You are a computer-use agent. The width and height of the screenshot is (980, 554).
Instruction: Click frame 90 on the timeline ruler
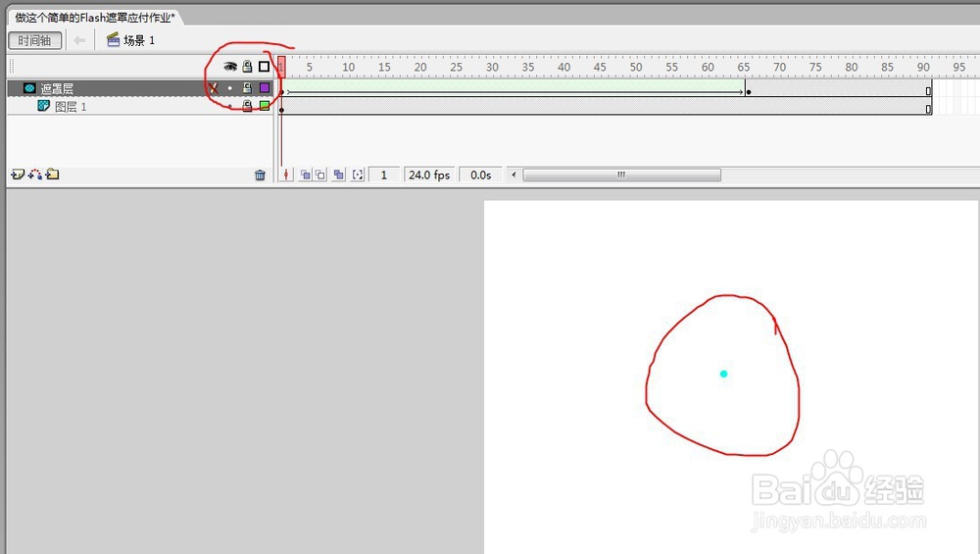pos(923,67)
